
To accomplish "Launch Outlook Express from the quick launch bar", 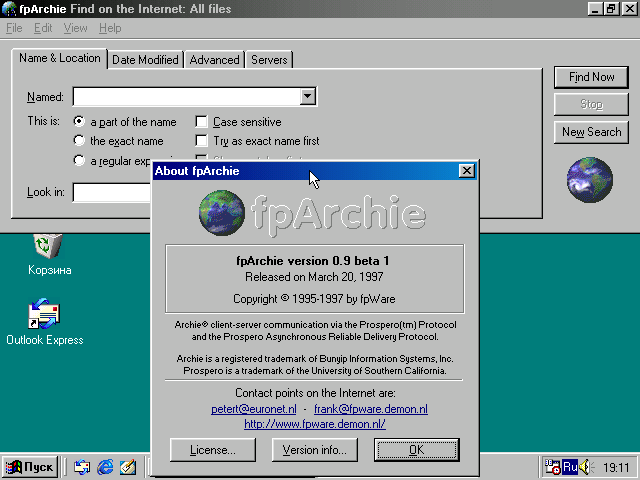I will click(82, 467).
